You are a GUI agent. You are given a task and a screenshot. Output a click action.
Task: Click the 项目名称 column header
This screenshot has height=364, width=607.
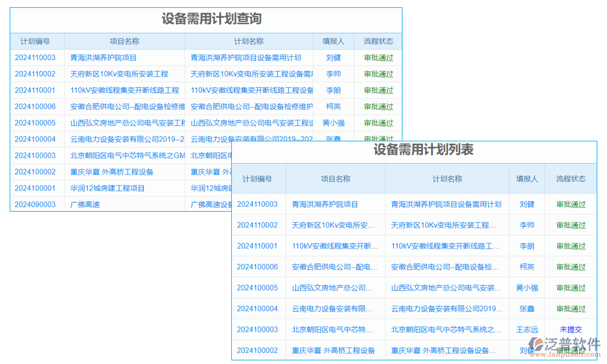126,41
